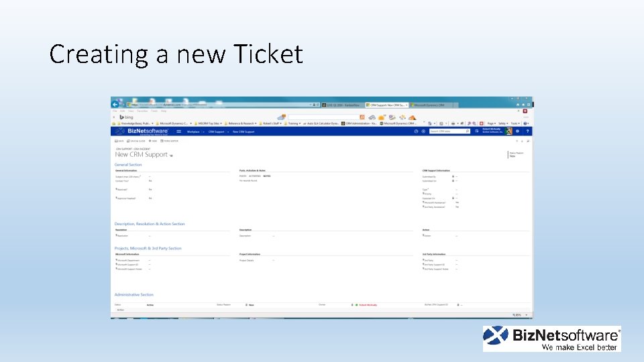Screen dimensions: 644x362
Task: Toggle the 3rd Party Assistance? value
Action: click(x=457, y=207)
